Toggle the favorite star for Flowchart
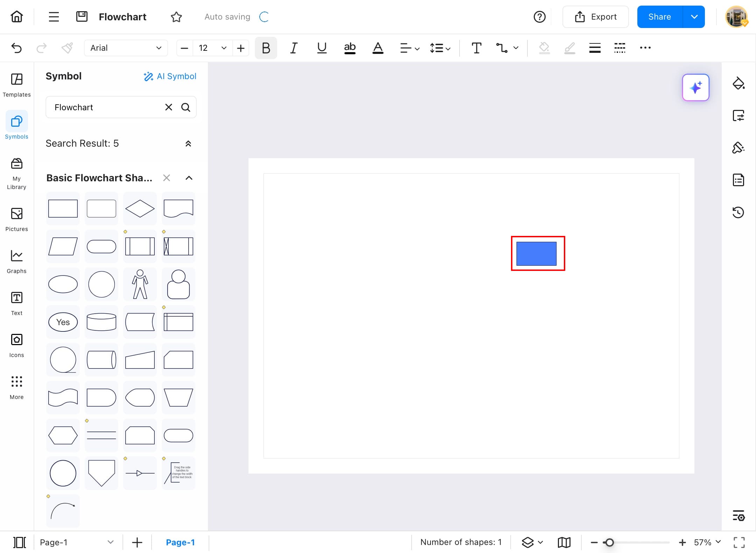 pos(176,17)
